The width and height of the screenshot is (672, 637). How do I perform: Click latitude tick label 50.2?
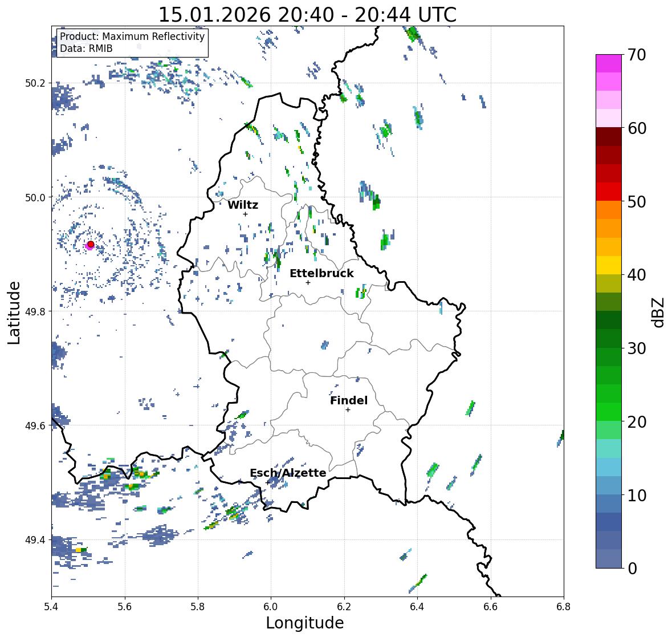point(35,83)
